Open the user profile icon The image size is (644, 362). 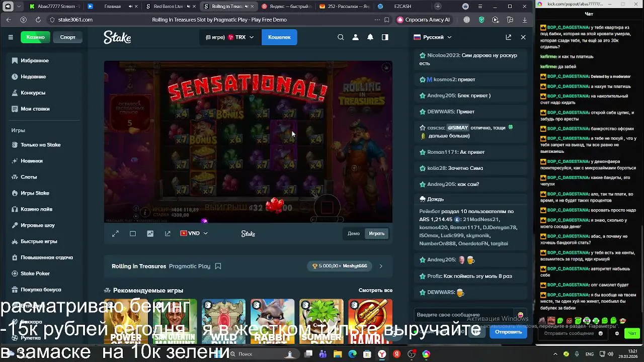(x=355, y=37)
